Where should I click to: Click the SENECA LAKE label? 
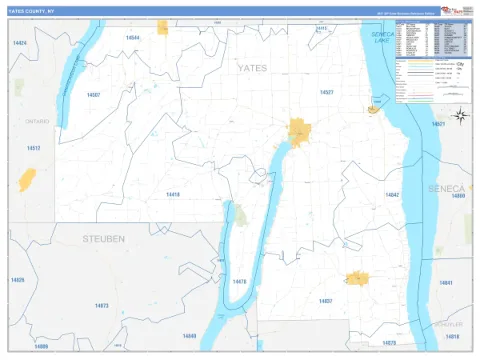click(382, 37)
